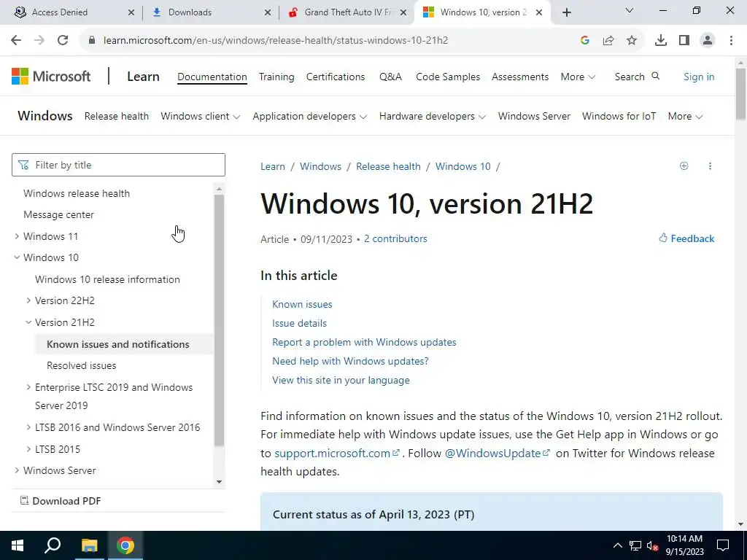Open a new browser tab

566,12
